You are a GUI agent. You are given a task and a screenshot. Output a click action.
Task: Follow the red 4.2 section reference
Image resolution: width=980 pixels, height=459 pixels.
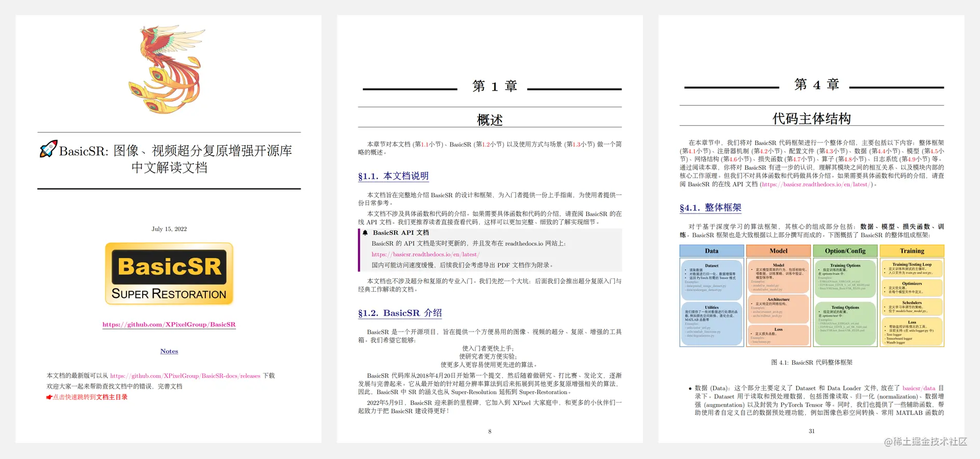(x=764, y=151)
